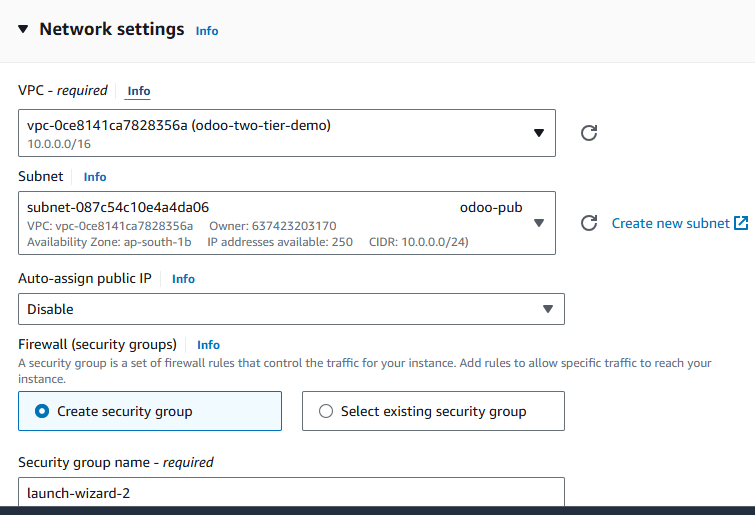Open Info link for Firewall security groups
The height and width of the screenshot is (515, 755).
click(x=208, y=345)
